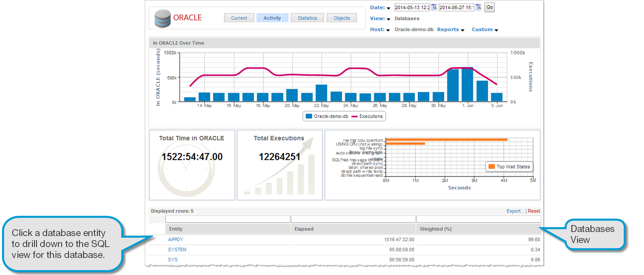Click APPDY elapsed value 1516:47:32.00
Image resolution: width=644 pixels, height=275 pixels.
pyautogui.click(x=399, y=240)
